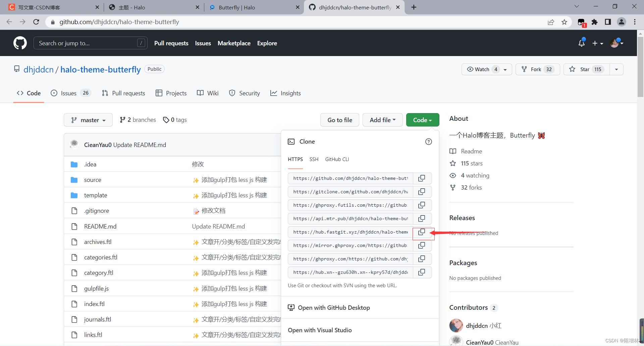The image size is (644, 346).
Task: Open Chrome profile avatar icon
Action: pyautogui.click(x=622, y=22)
